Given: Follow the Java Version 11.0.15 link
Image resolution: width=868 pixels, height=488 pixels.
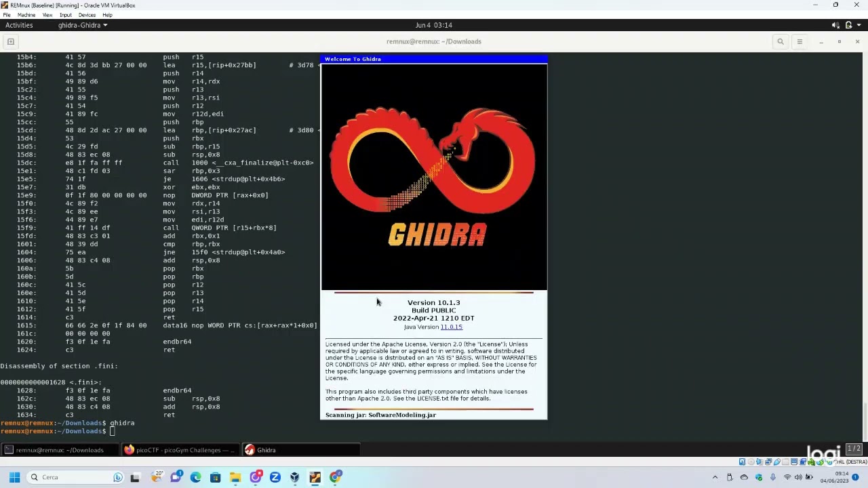Looking at the screenshot, I should tap(451, 327).
